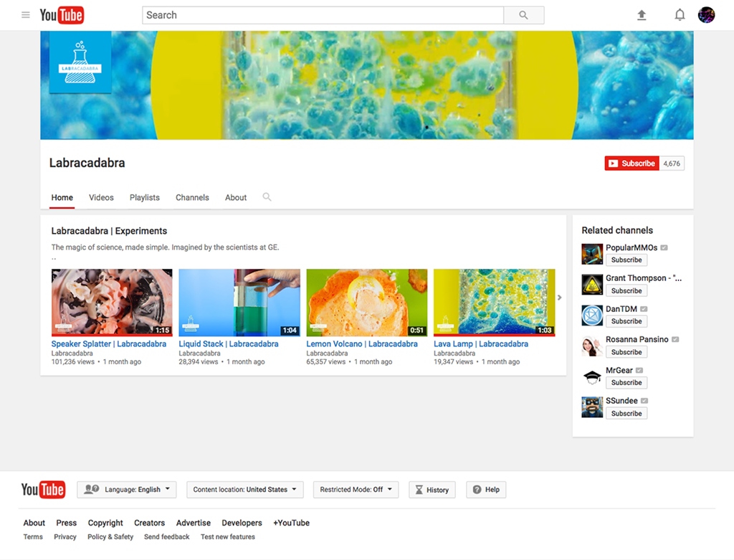Open the notifications bell

(x=680, y=15)
